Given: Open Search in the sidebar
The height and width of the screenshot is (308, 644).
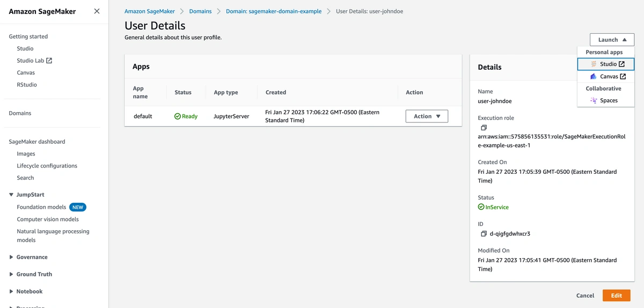Looking at the screenshot, I should [25, 178].
